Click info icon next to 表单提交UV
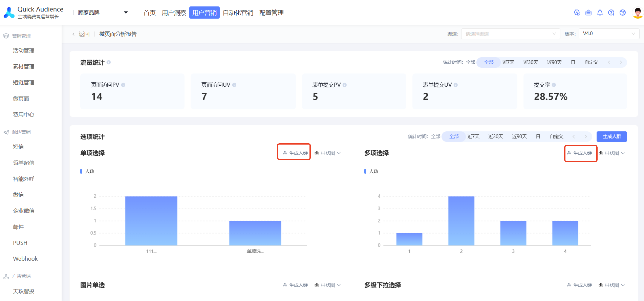This screenshot has width=644, height=301. pyautogui.click(x=456, y=85)
